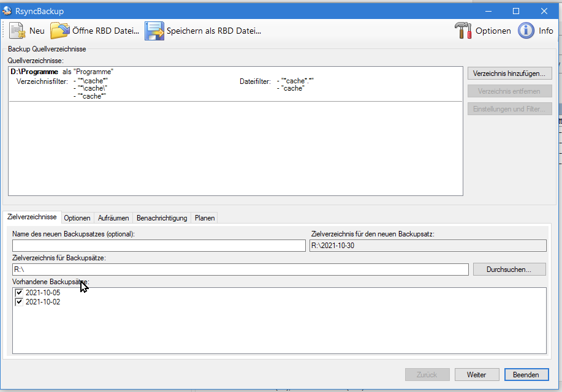Click the Speichern als RBD Datei disk icon
The height and width of the screenshot is (392, 562).
pyautogui.click(x=154, y=31)
